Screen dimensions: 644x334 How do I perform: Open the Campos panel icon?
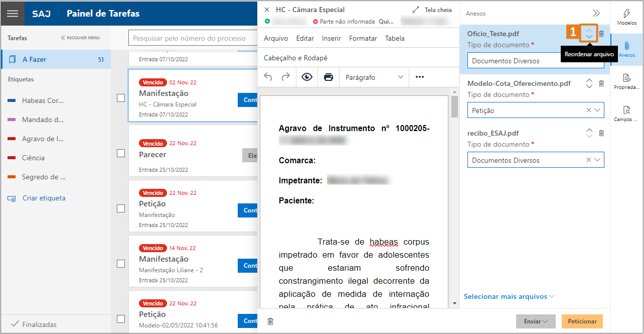(626, 110)
